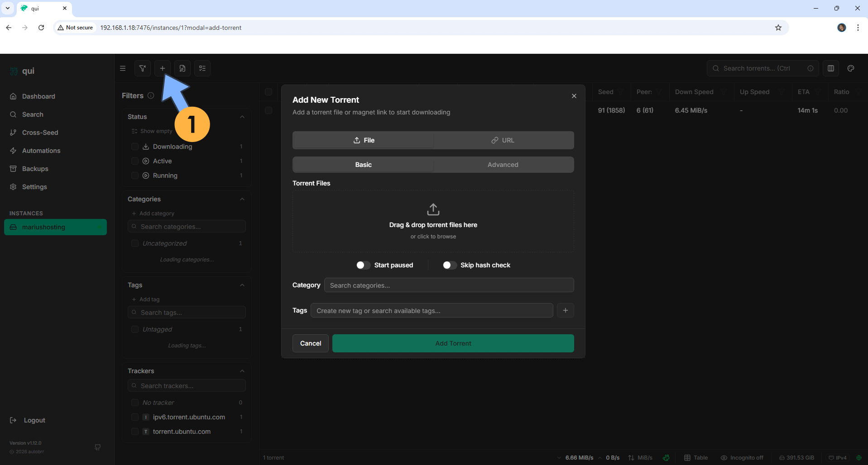Collapse the Status filter section

click(x=242, y=117)
